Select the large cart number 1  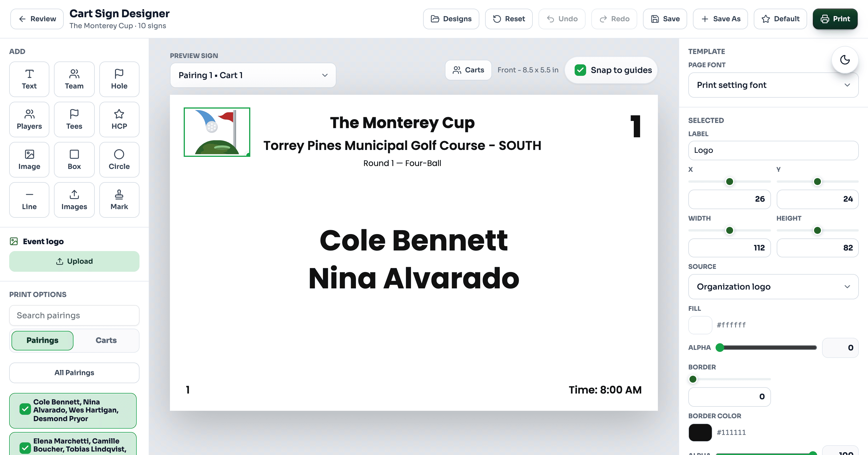[635, 126]
